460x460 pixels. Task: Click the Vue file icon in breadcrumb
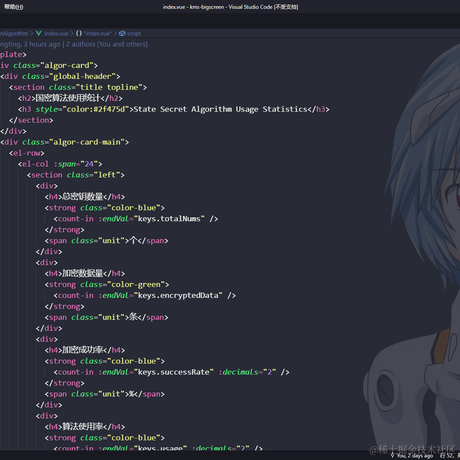pos(39,33)
